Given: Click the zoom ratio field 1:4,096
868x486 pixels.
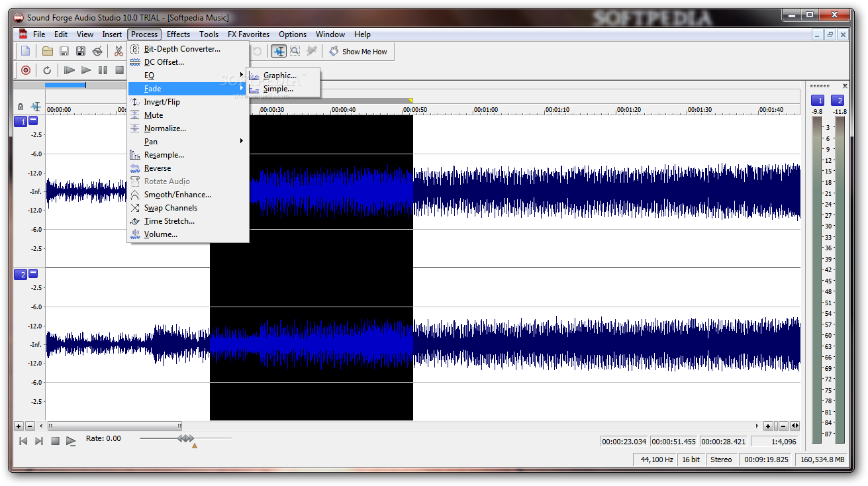Looking at the screenshot, I should pyautogui.click(x=775, y=442).
